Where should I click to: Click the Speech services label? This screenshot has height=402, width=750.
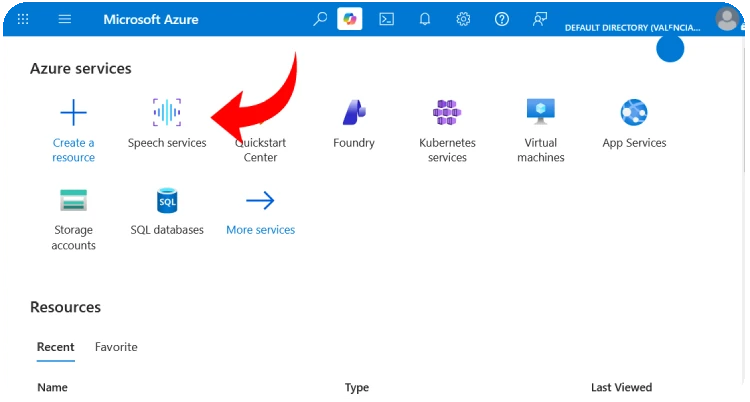click(x=167, y=143)
